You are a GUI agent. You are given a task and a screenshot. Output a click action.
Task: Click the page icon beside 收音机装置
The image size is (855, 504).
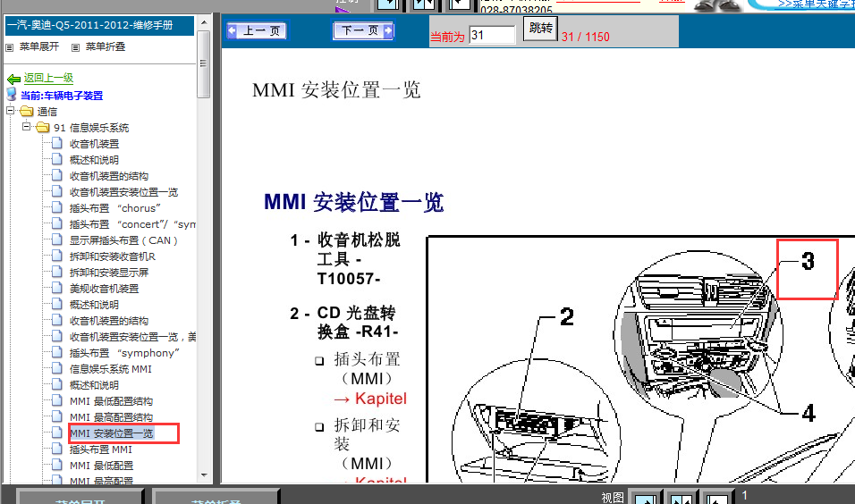click(x=57, y=143)
